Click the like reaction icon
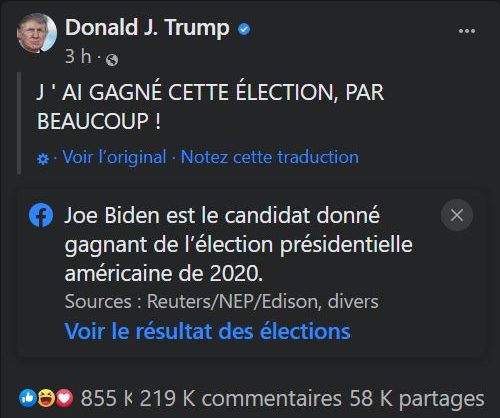The image size is (500, 418). [28, 398]
